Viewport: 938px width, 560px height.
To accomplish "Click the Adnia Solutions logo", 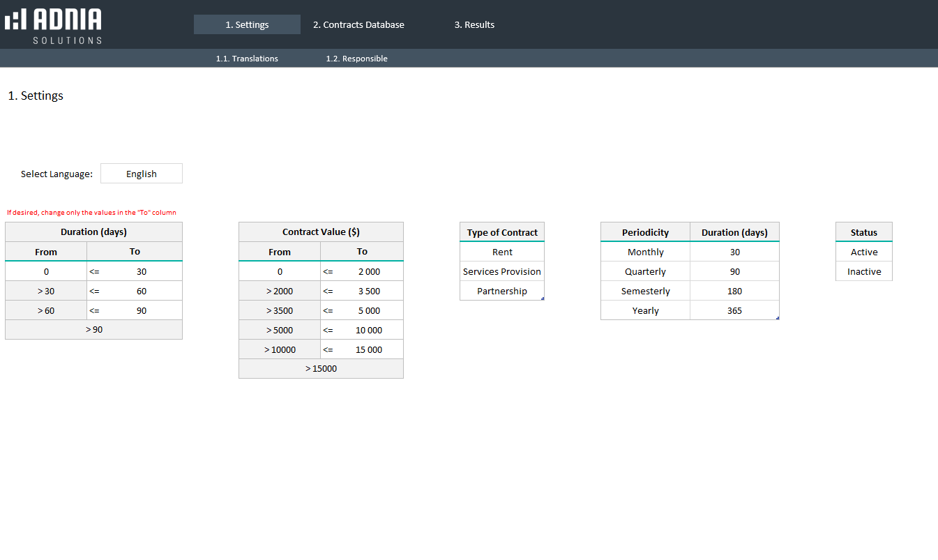I will [54, 25].
